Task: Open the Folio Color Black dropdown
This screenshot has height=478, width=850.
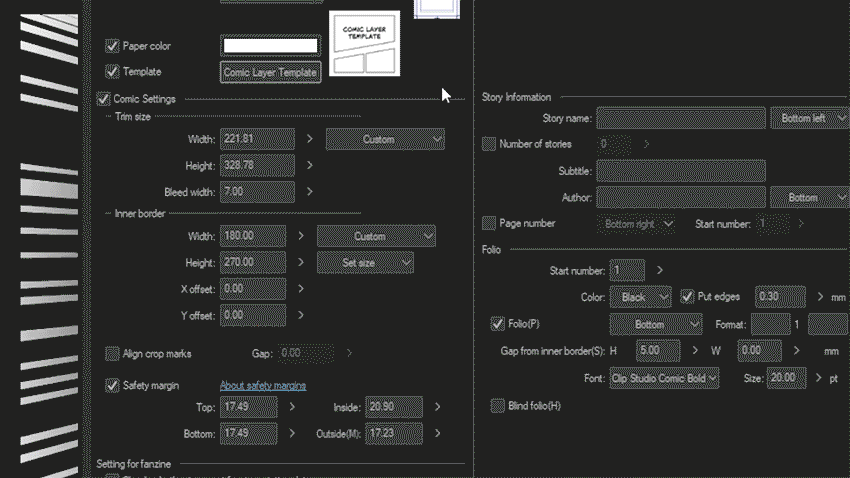Action: tap(641, 297)
